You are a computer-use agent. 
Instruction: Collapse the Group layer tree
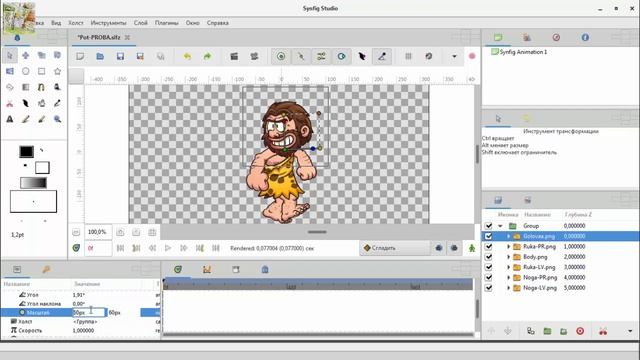500,226
